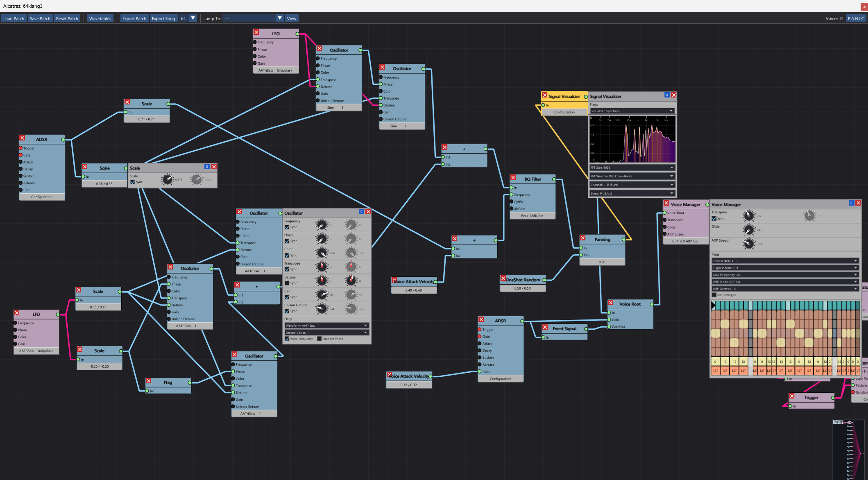Open the Jump To dropdown
The image size is (868, 480).
click(x=253, y=18)
